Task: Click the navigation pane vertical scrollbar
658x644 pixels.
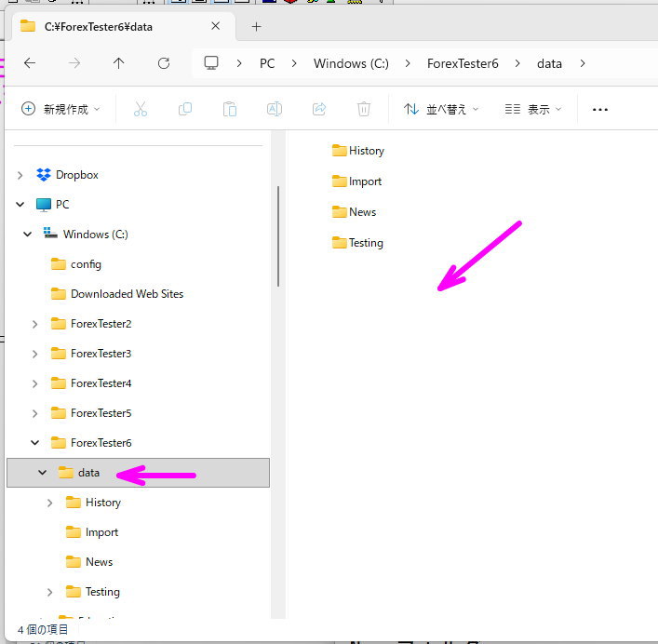Action: [278, 236]
